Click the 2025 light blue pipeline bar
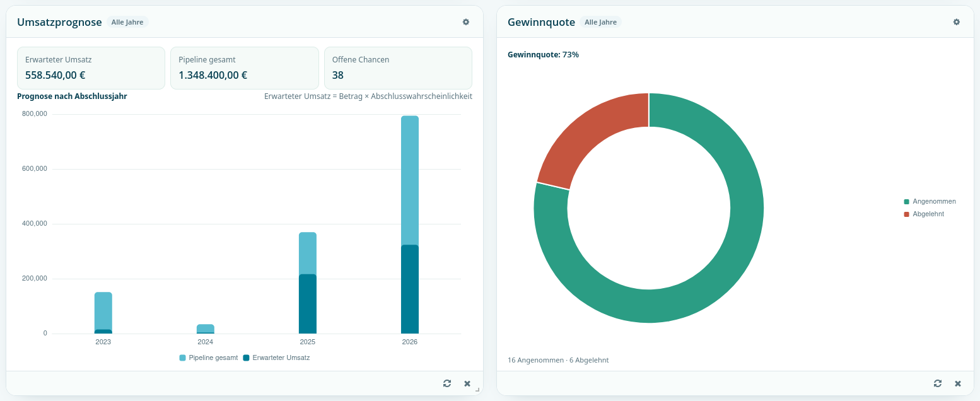This screenshot has width=980, height=401. point(308,253)
